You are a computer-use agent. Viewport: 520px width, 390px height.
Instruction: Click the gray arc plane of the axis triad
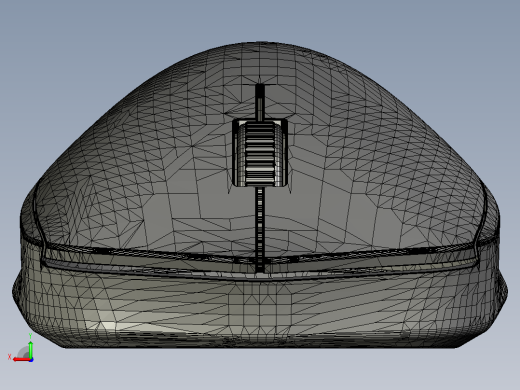click(23, 352)
